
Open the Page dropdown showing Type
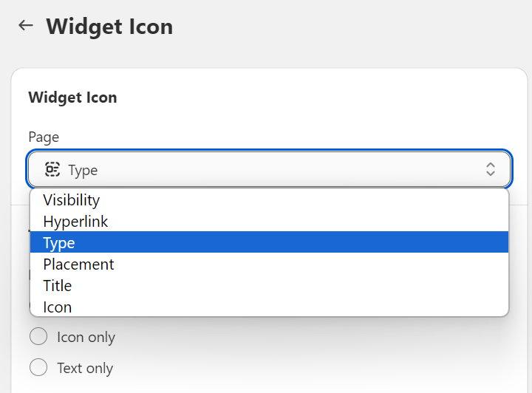[x=269, y=169]
